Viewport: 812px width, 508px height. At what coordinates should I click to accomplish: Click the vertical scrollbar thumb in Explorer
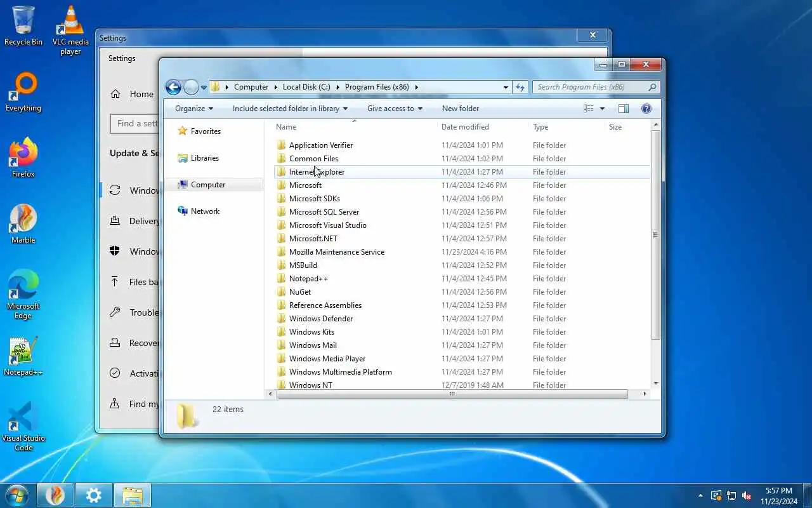point(655,235)
